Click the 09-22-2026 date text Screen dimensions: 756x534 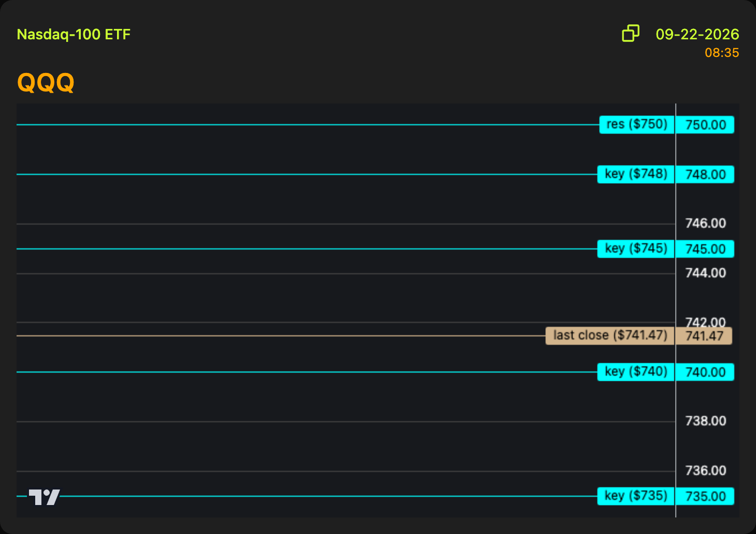[x=697, y=34]
